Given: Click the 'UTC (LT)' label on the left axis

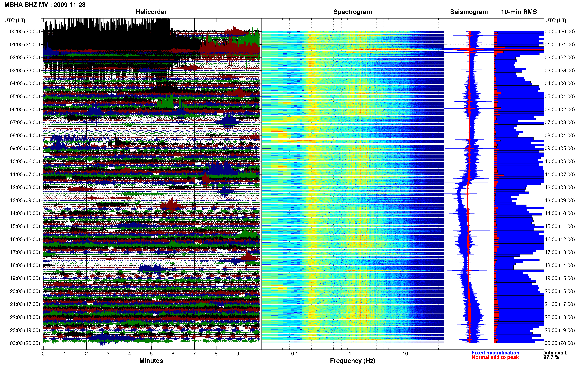Looking at the screenshot, I should pyautogui.click(x=15, y=20).
